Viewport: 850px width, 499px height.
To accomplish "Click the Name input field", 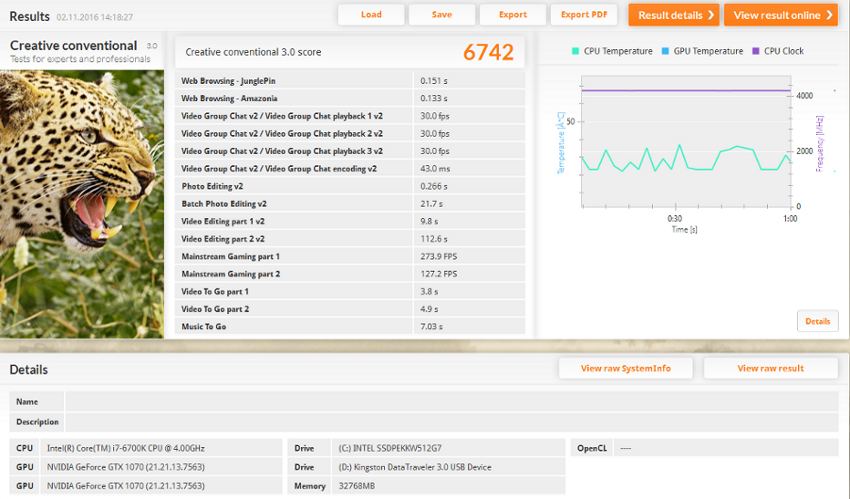I will click(452, 401).
